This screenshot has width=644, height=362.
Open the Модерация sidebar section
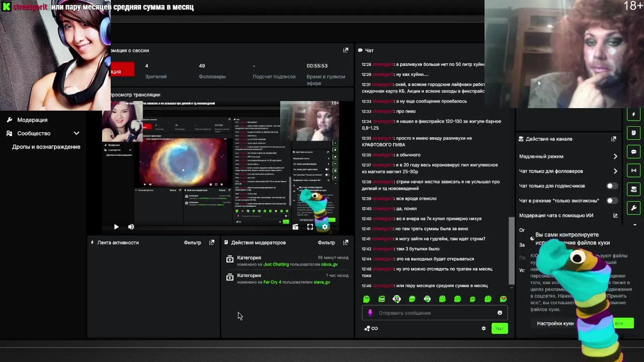[x=32, y=120]
